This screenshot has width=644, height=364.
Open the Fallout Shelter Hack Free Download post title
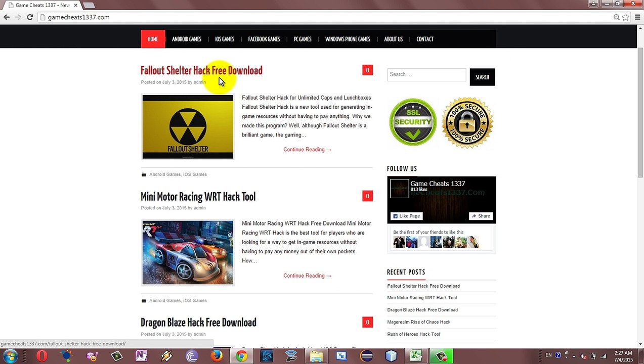[x=201, y=71]
